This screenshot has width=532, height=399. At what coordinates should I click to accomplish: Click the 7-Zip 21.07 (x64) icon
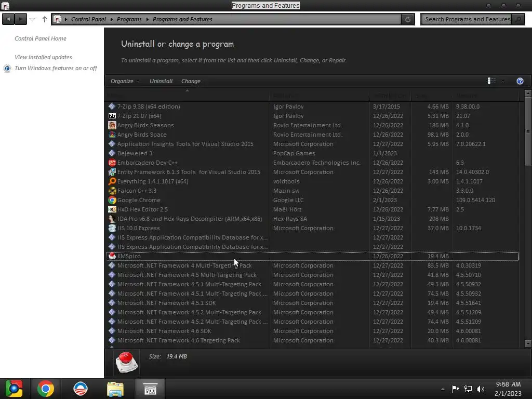coord(112,116)
